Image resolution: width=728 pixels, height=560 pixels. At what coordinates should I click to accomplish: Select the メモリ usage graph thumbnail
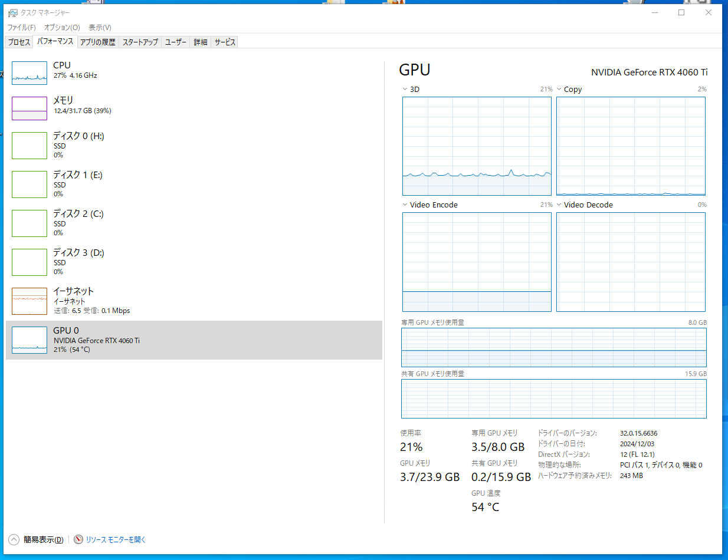tap(29, 108)
